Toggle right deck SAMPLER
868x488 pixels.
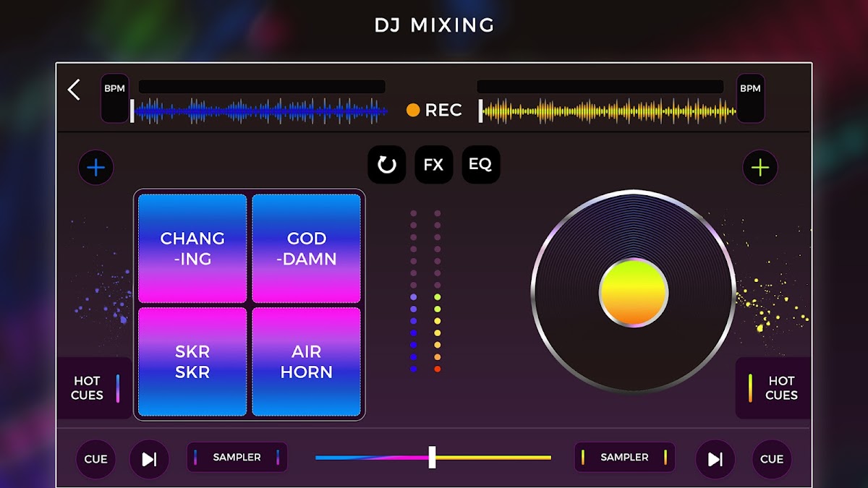(624, 458)
